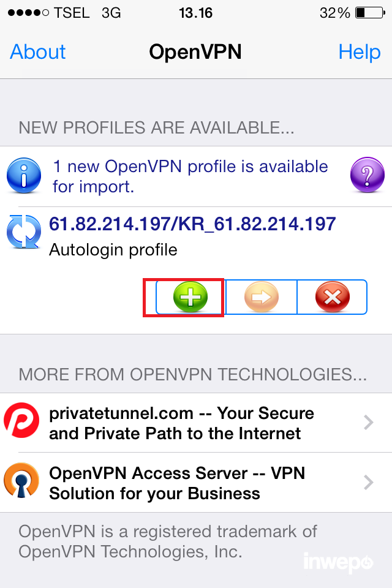Viewport: 392px width, 588px height.
Task: Tap the orange OpenVPN keyhole logo icon
Action: click(x=21, y=480)
